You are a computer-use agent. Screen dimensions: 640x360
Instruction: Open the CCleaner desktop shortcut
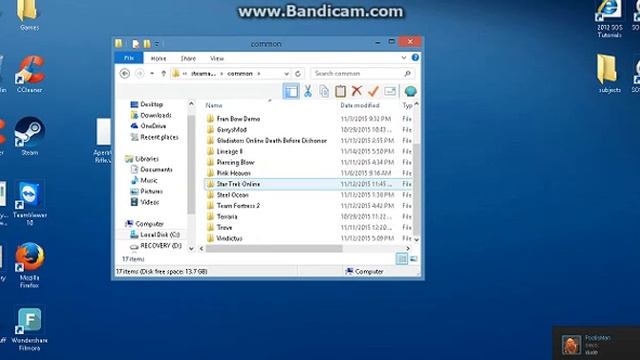click(29, 74)
